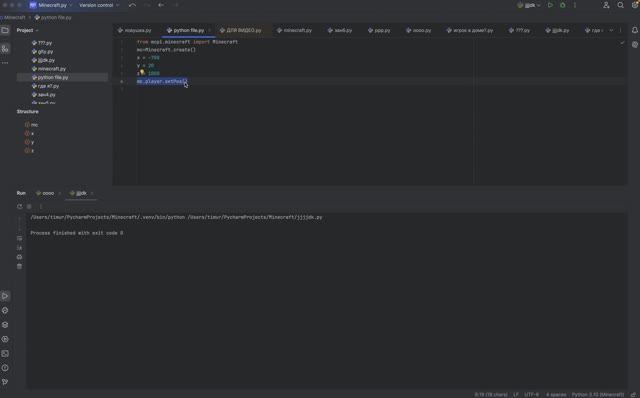Open Search Everywhere magnifier icon
This screenshot has width=640, height=398.
click(620, 5)
